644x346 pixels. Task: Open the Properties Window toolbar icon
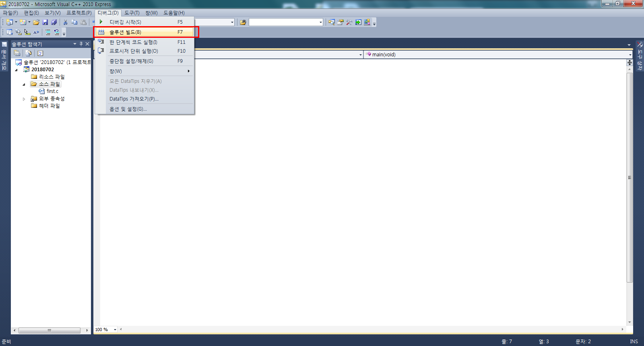(x=340, y=22)
